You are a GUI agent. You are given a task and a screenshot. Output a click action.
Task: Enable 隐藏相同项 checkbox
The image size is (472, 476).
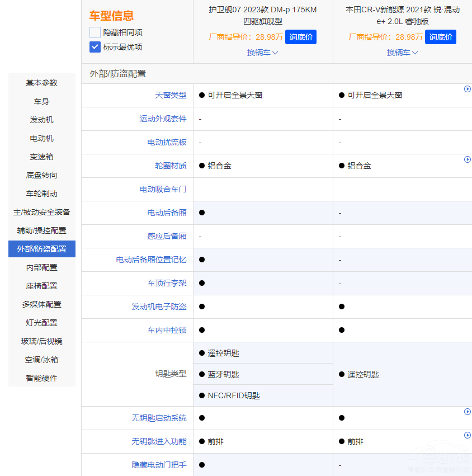coord(95,32)
